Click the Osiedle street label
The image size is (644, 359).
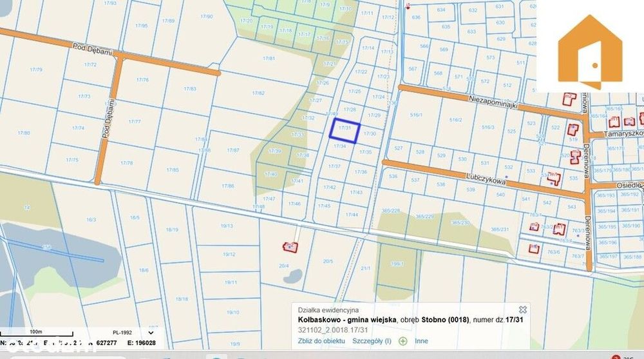click(629, 186)
